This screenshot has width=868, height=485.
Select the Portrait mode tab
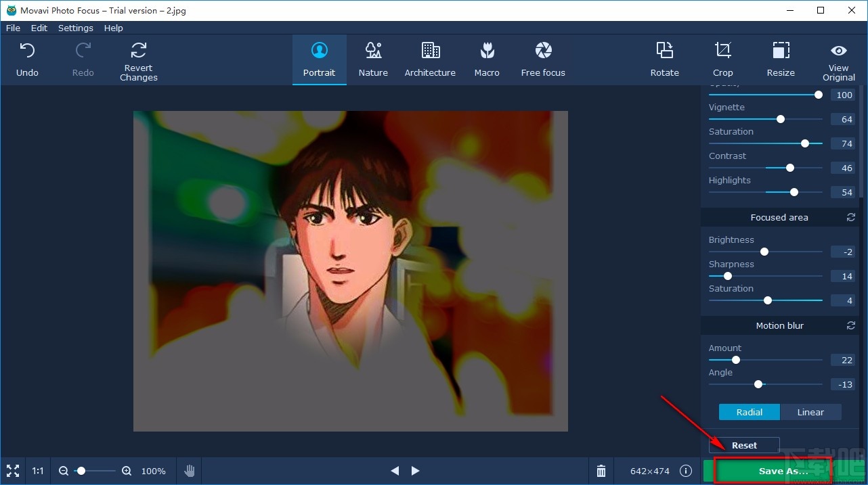(x=320, y=60)
